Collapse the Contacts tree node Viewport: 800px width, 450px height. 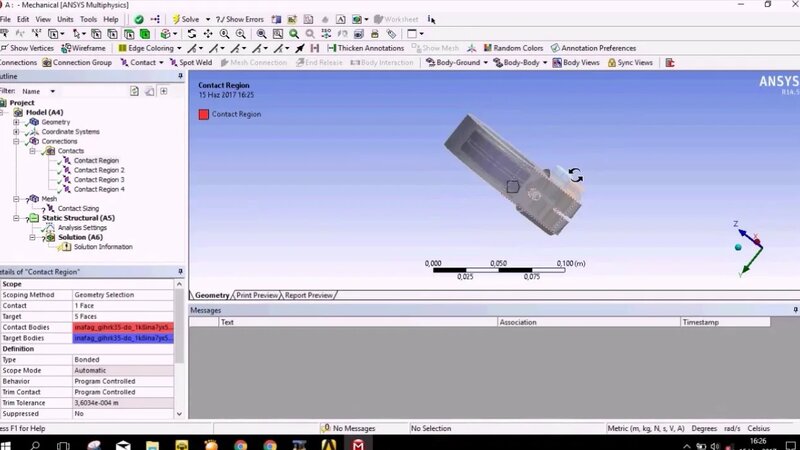[32, 151]
